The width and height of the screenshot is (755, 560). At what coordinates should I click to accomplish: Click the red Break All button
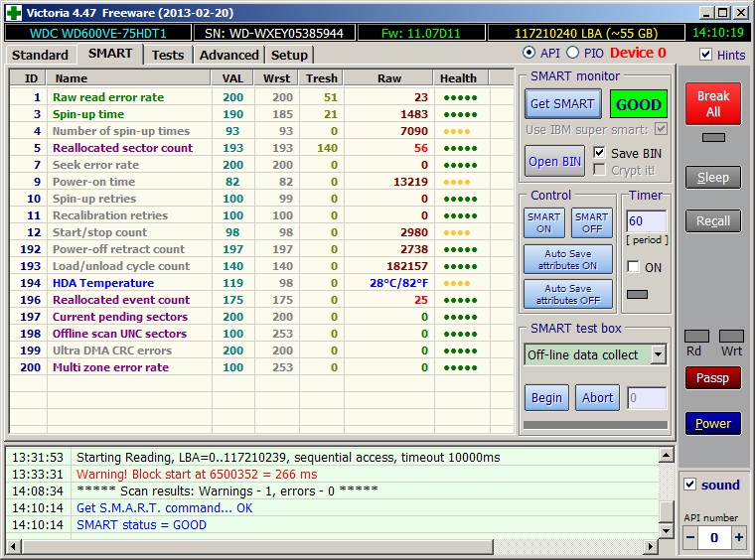click(x=713, y=104)
